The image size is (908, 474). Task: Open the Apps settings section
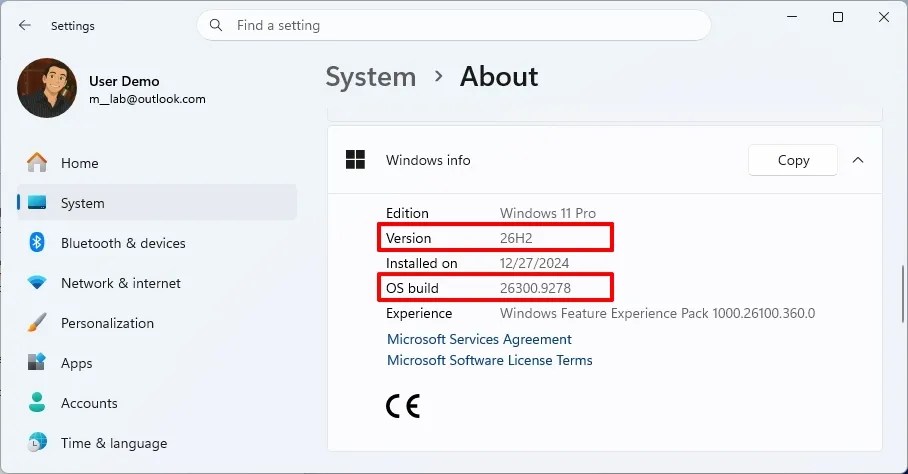pyautogui.click(x=157, y=363)
